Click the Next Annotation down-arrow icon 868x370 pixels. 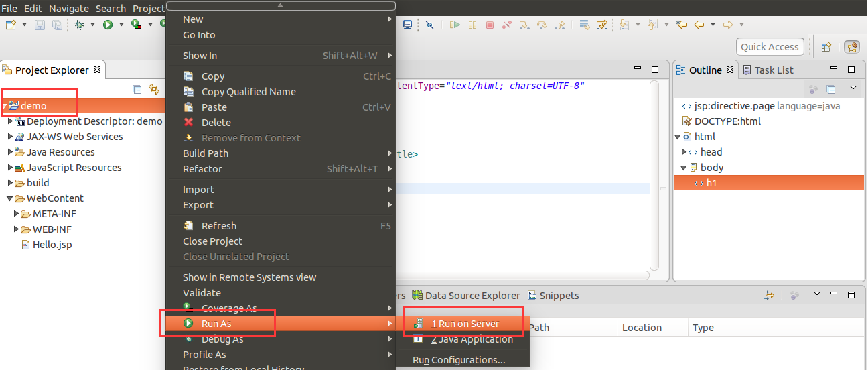624,25
